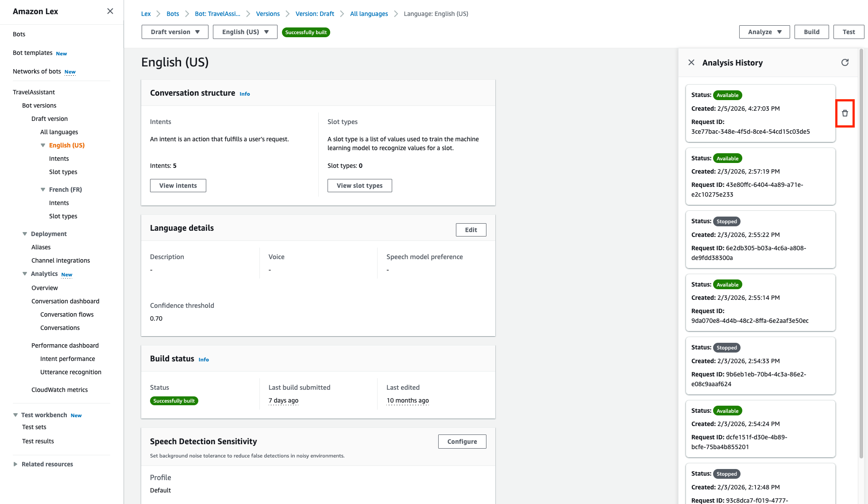Expand Related resources section
The width and height of the screenshot is (868, 504).
[x=15, y=464]
